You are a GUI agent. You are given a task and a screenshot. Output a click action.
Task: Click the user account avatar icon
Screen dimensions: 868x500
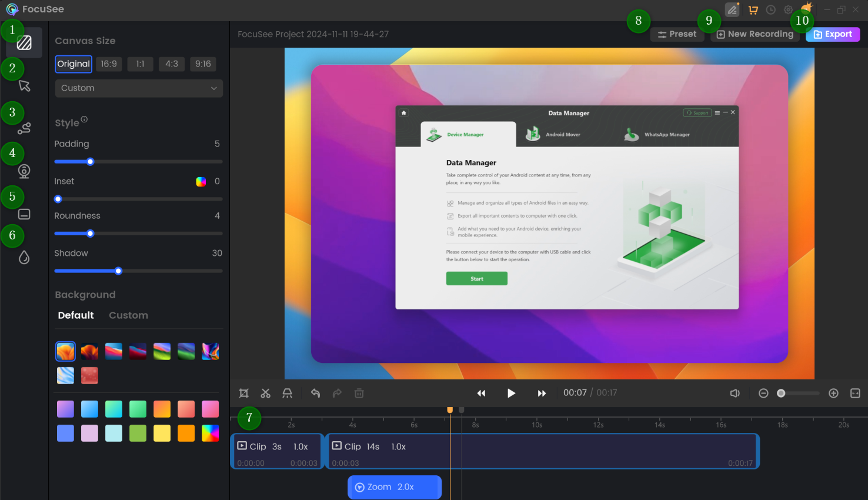[x=807, y=8]
